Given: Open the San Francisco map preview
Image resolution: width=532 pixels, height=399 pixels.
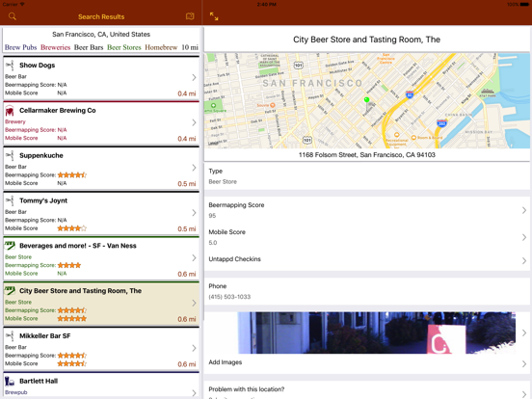Looking at the screenshot, I should coord(367,100).
